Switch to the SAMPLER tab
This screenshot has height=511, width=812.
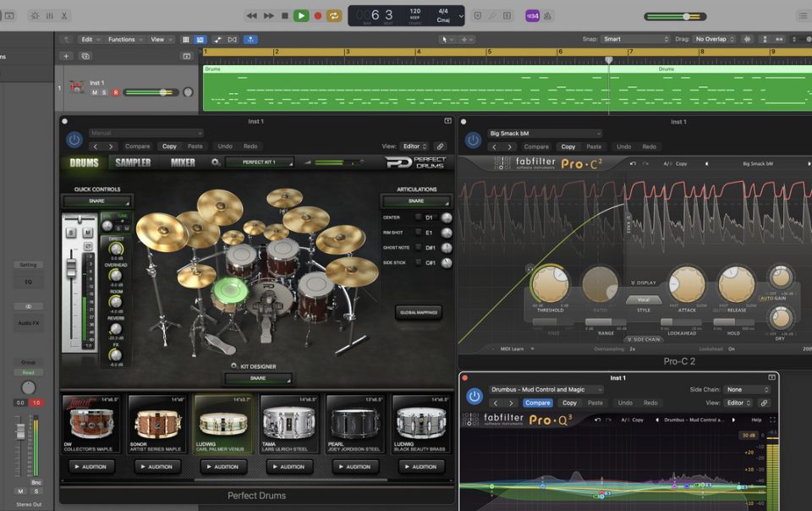134,162
